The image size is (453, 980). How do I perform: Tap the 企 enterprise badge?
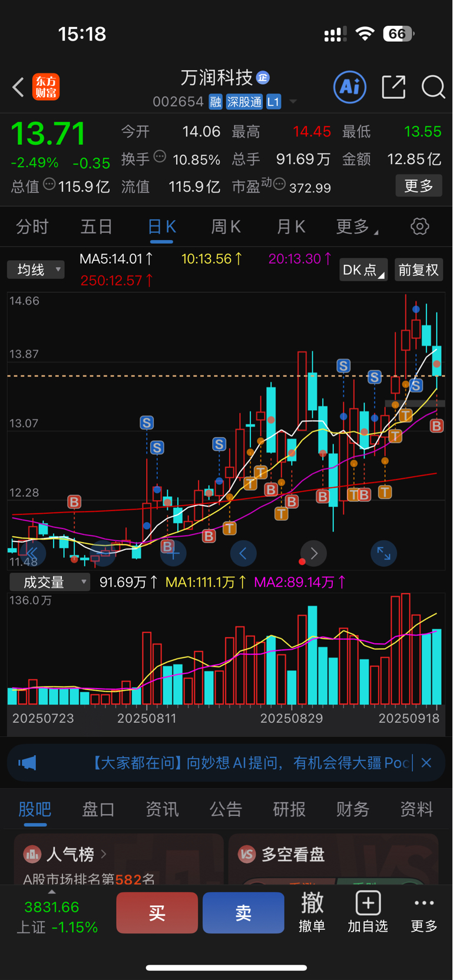(x=263, y=77)
